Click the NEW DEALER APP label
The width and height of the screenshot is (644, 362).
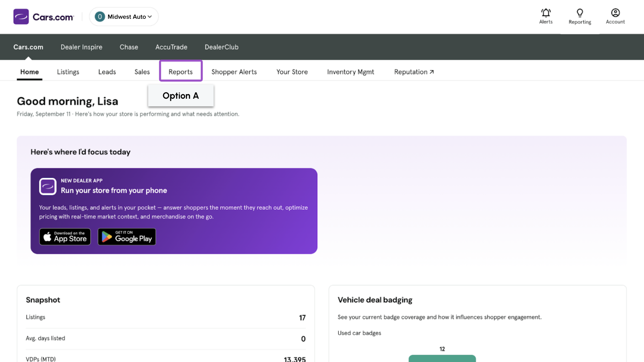pos(82,180)
